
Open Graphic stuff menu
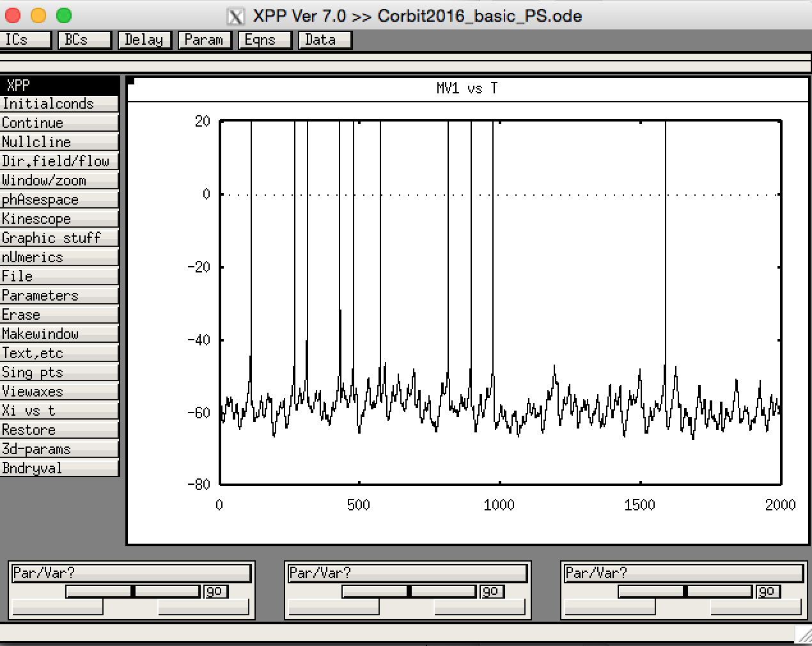59,238
